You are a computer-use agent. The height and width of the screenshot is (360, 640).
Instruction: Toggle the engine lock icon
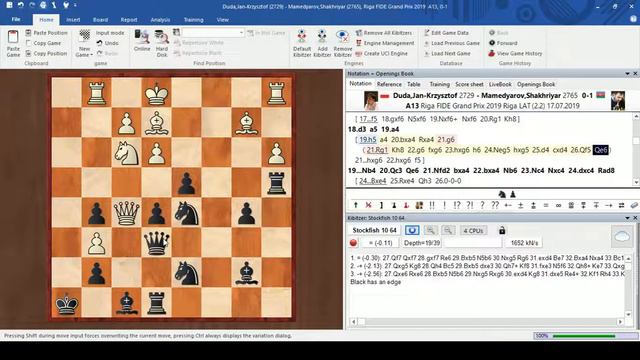coord(502,230)
